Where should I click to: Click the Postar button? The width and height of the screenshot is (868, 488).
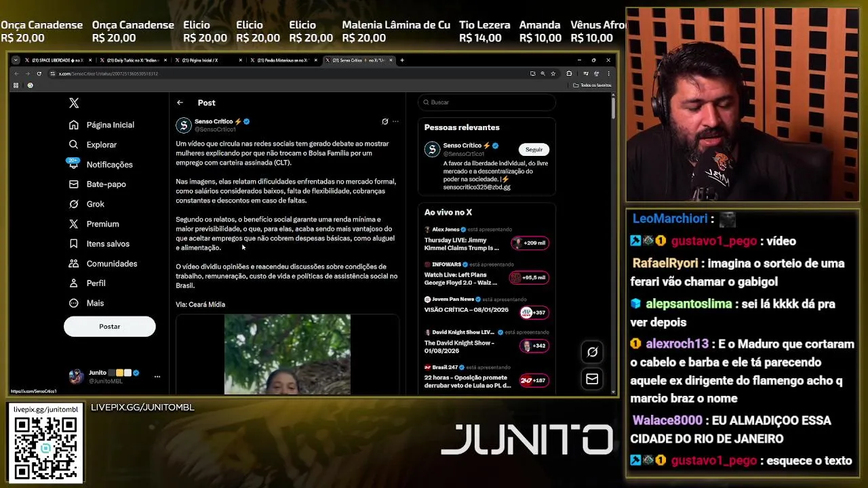click(109, 327)
